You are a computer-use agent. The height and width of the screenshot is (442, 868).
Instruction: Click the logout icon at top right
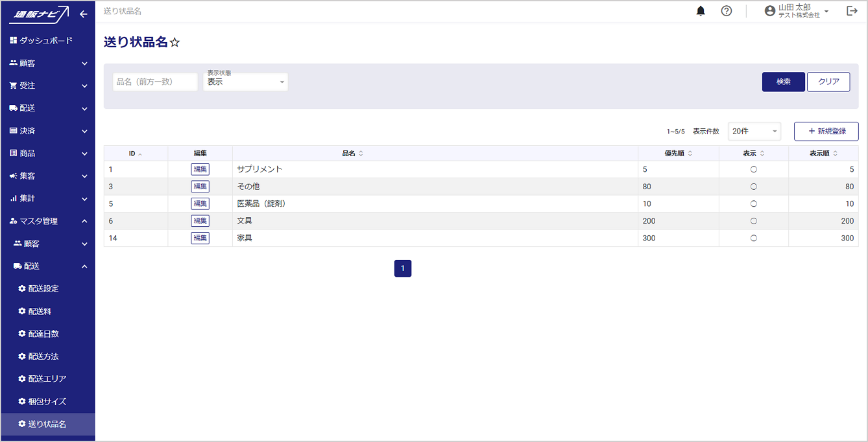852,11
